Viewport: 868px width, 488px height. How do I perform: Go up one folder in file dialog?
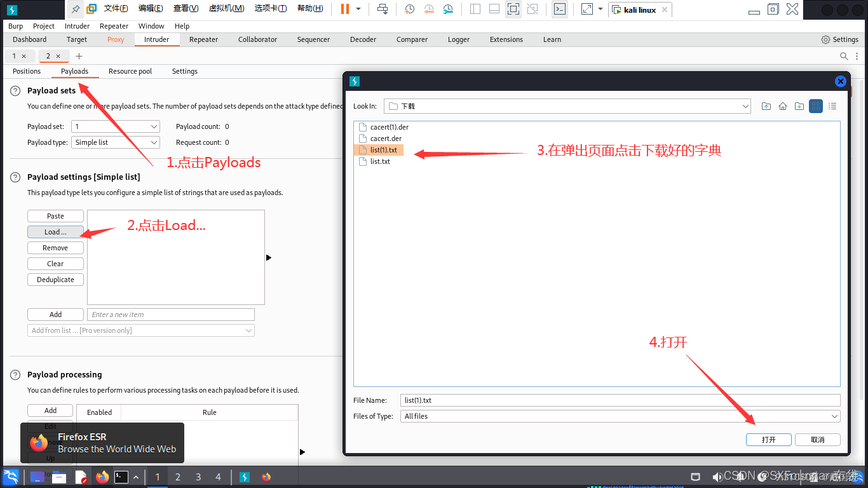coord(766,106)
